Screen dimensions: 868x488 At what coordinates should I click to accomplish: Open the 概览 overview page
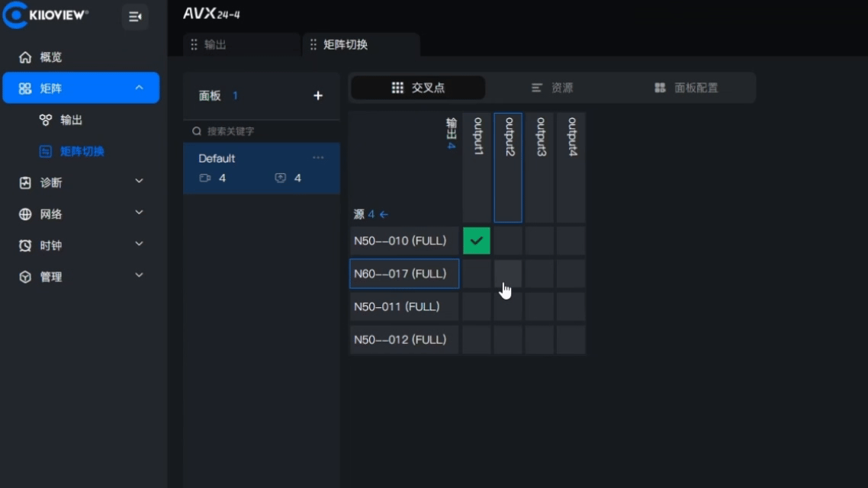(50, 57)
